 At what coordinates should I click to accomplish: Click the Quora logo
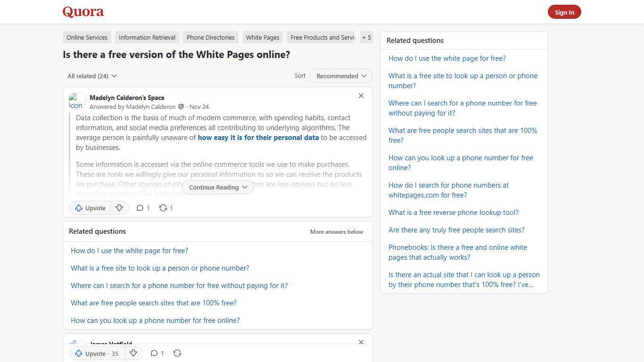[x=83, y=12]
